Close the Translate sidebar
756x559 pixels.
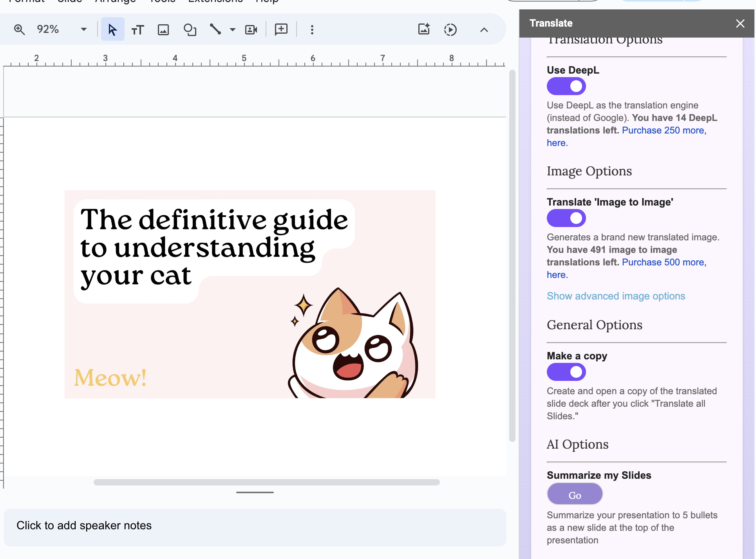click(x=740, y=23)
